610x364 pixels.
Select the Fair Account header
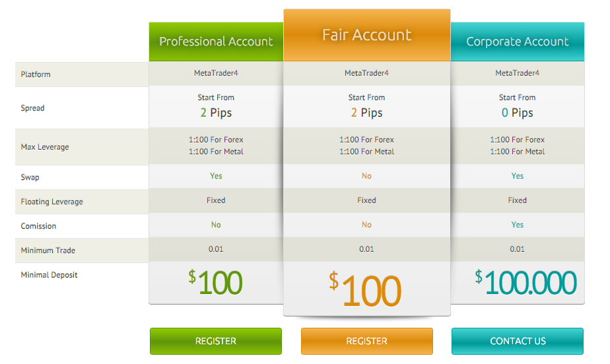tap(367, 35)
